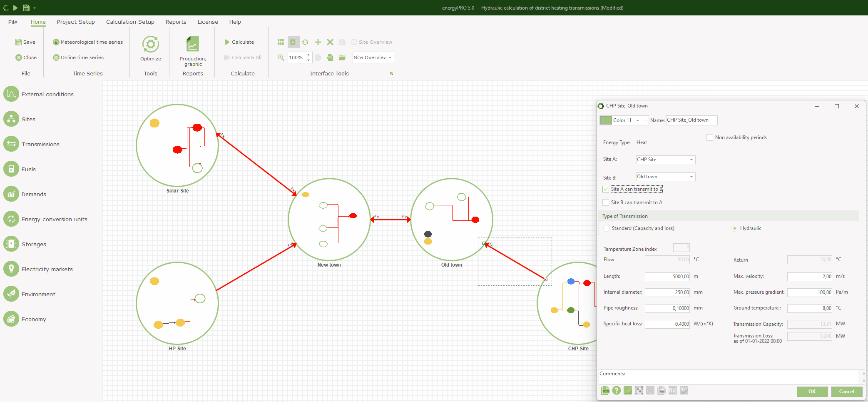Screen dimensions: 868x402
Task: Click the refresh icon in Interface Tools
Action: (x=305, y=42)
